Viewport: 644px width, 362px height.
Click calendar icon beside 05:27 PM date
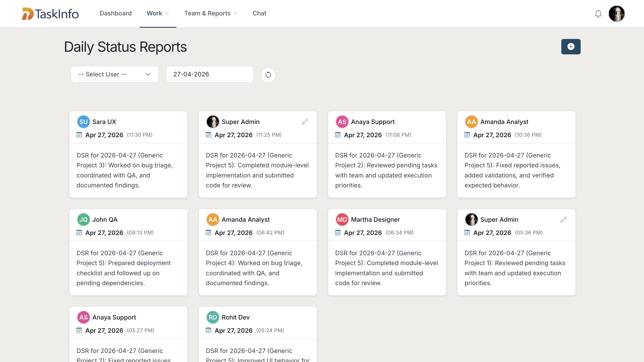tap(79, 330)
